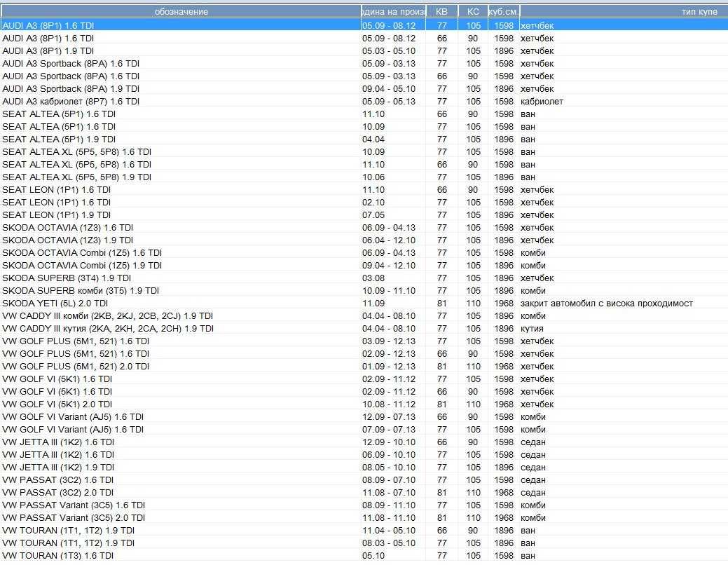Sort by the обозначение column header

[181, 12]
